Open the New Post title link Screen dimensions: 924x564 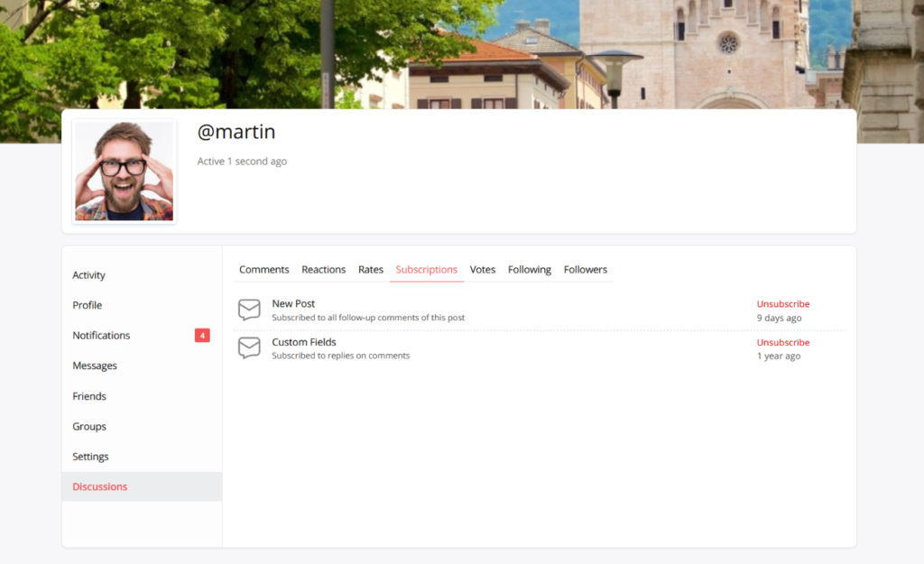pos(293,304)
